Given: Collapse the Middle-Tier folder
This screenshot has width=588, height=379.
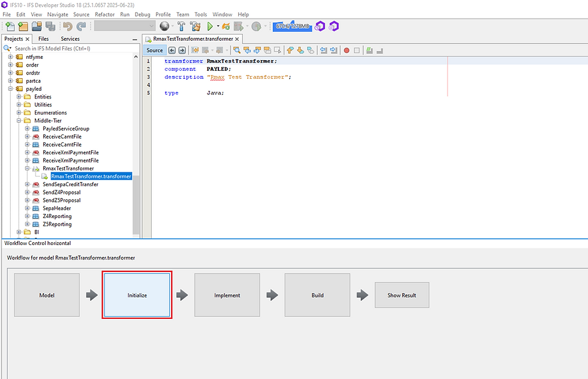Looking at the screenshot, I should click(19, 121).
